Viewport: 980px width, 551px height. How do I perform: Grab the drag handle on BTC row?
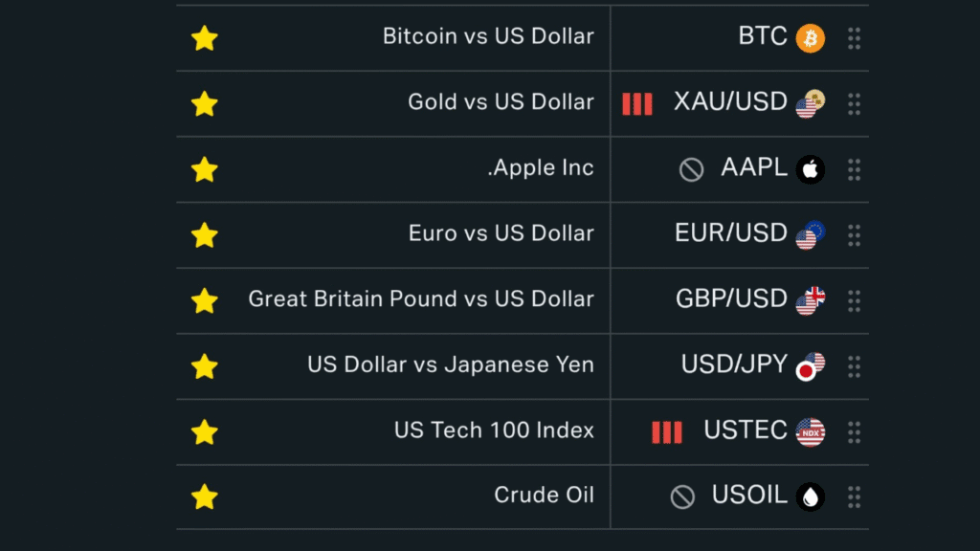854,38
